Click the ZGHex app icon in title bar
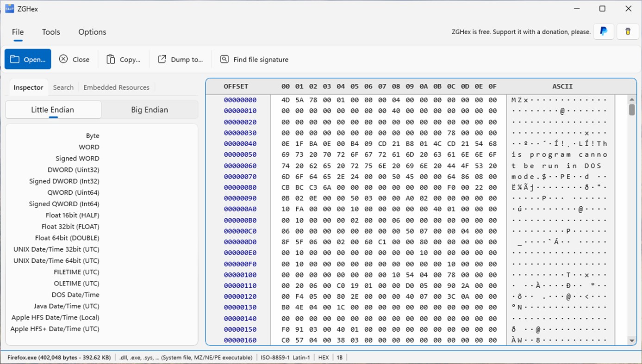Image resolution: width=642 pixels, height=364 pixels. pos(9,8)
